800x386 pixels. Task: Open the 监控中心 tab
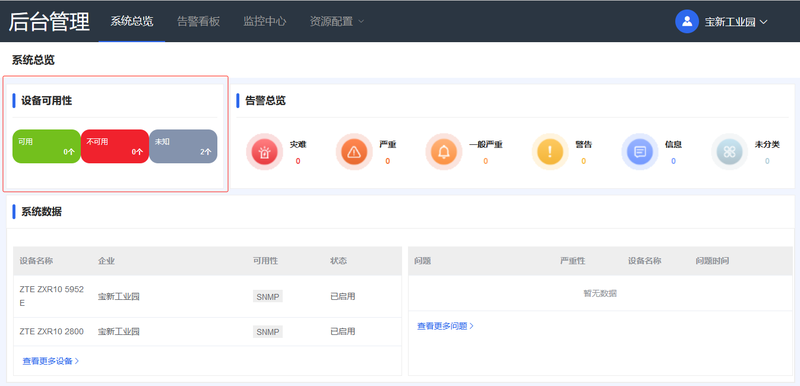point(264,21)
